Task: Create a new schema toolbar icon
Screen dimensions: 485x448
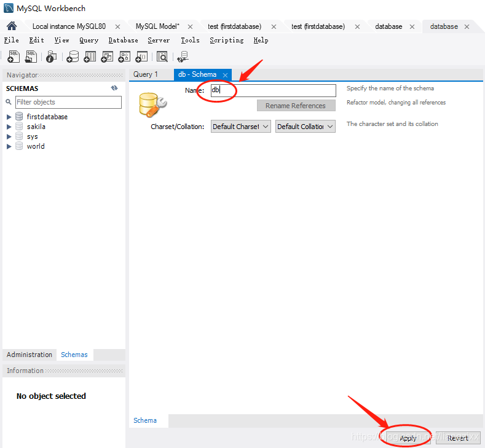Action: [73, 57]
